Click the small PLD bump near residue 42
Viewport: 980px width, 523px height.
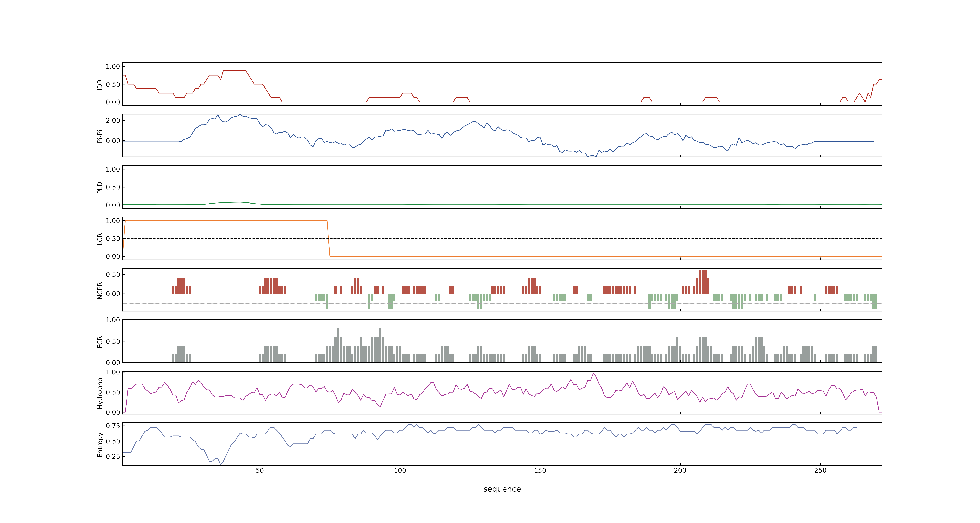pyautogui.click(x=239, y=202)
